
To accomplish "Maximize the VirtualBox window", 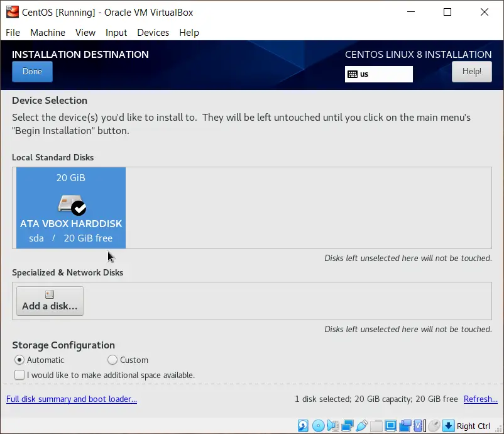I will [447, 12].
